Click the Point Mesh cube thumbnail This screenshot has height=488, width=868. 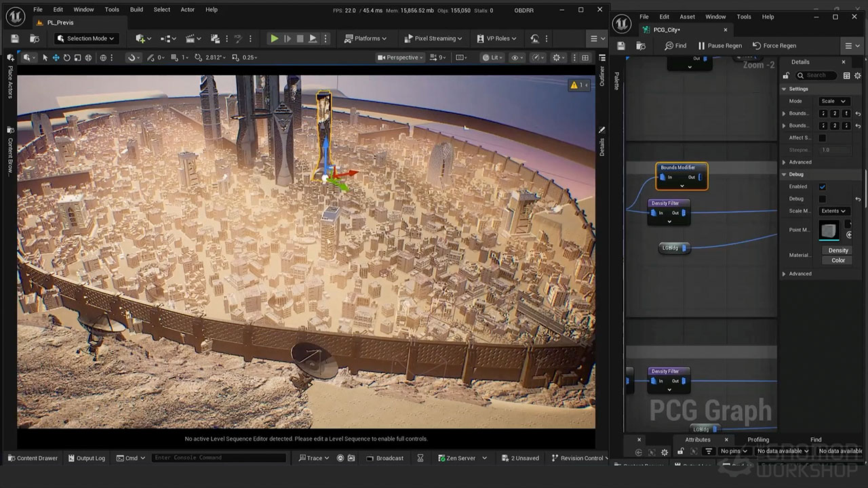coord(829,230)
